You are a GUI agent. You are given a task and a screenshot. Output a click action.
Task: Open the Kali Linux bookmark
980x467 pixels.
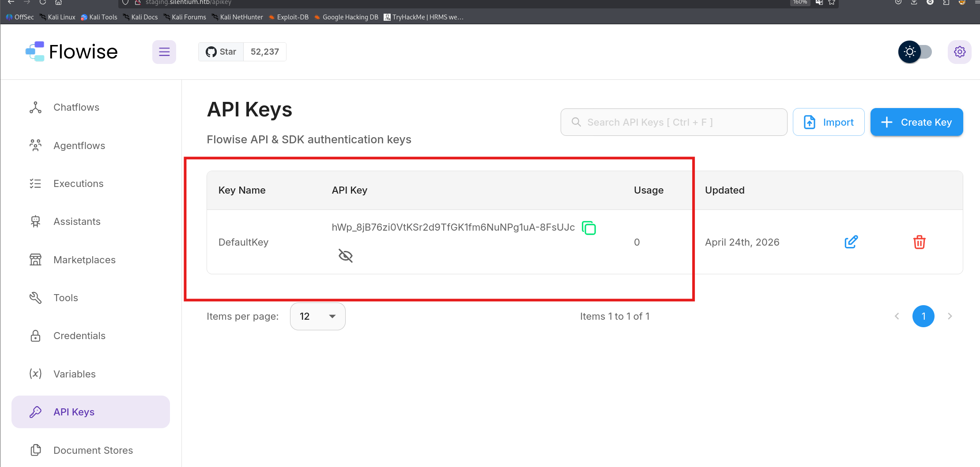57,17
